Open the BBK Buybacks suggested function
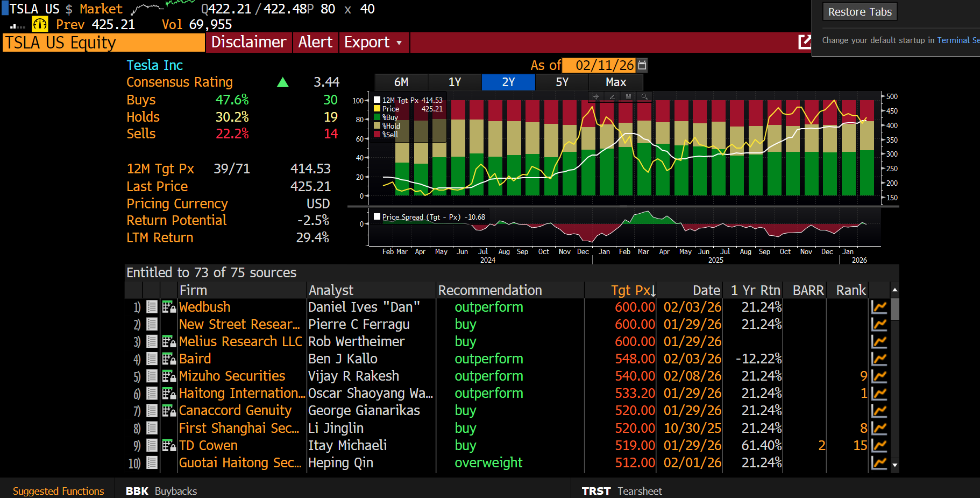 pos(161,491)
